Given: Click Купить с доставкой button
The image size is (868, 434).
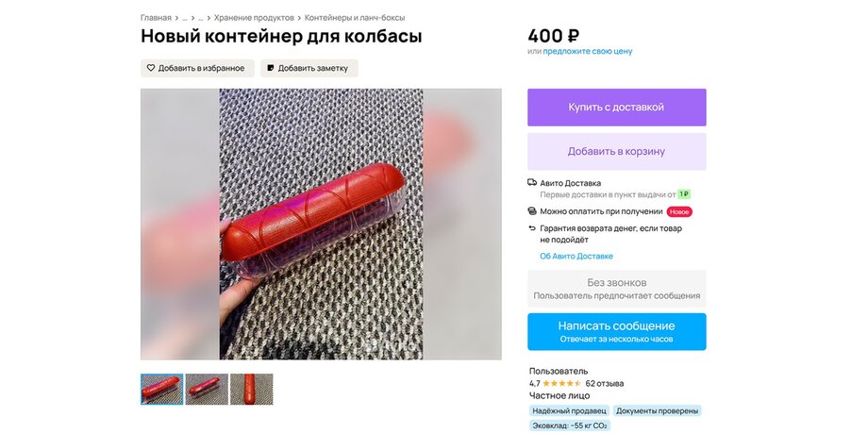Looking at the screenshot, I should [617, 108].
